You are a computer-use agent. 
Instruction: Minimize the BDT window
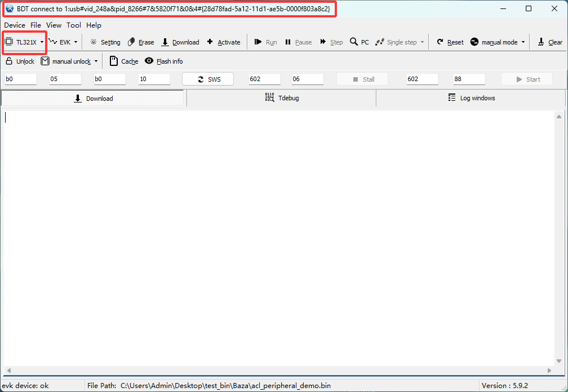[x=503, y=8]
